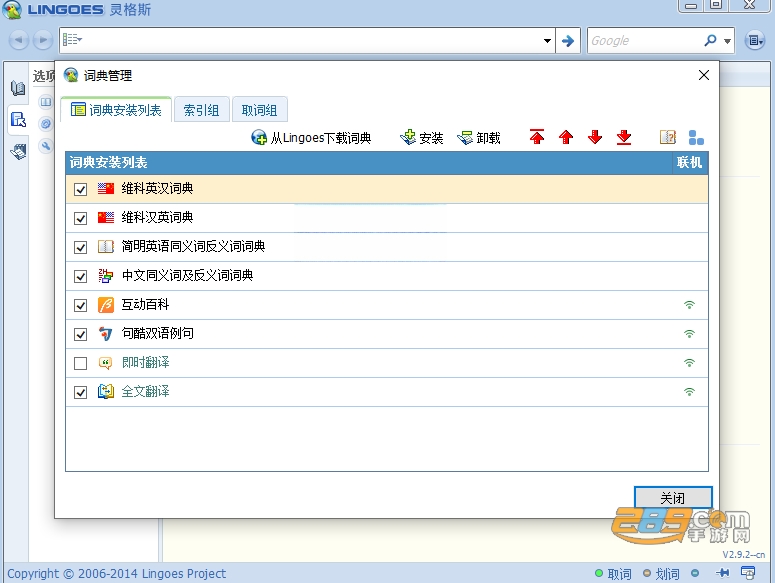Click the blue blocks icon in toolbar

pos(696,137)
